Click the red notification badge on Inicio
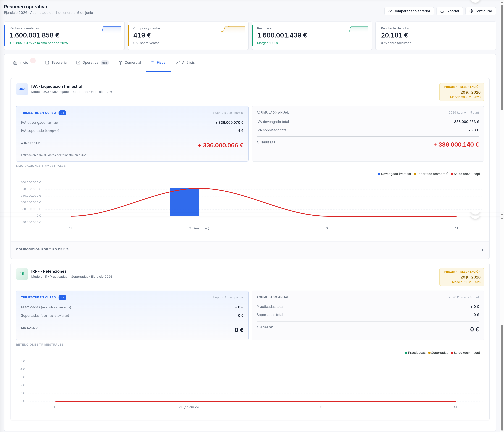The image size is (504, 434). point(33,61)
